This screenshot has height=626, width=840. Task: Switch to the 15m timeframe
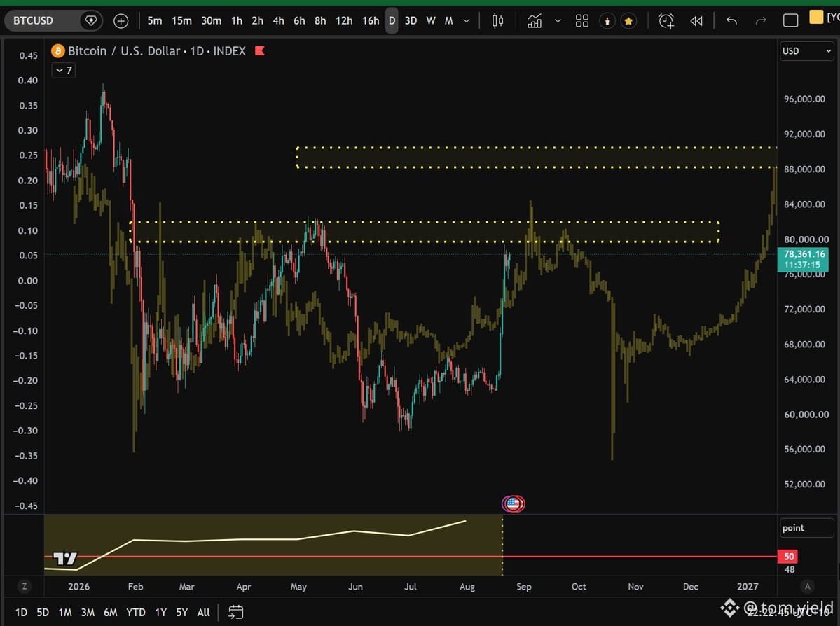(181, 20)
